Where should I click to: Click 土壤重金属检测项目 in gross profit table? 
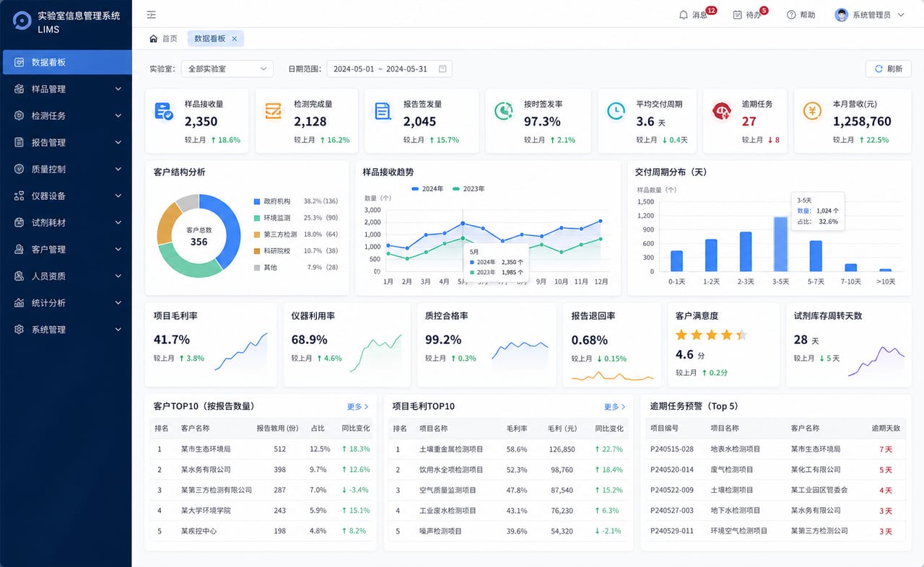pos(451,449)
